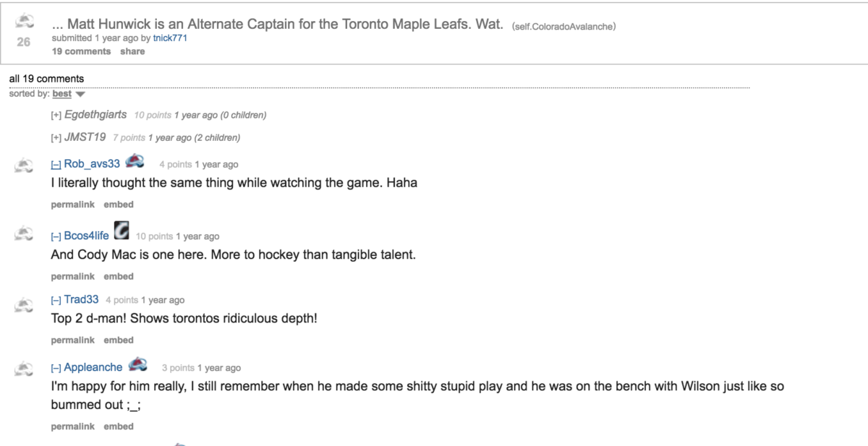This screenshot has height=446, width=868.
Task: Upvote Bcos4life's comment
Action: pos(25,231)
